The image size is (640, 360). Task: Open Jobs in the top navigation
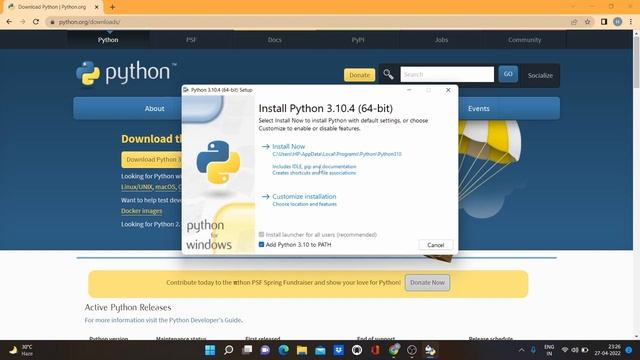441,40
